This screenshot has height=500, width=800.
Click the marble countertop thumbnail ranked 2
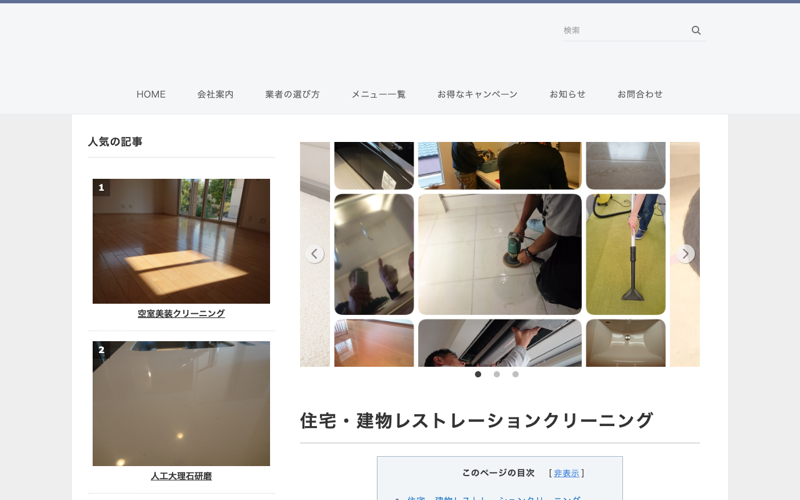click(181, 403)
